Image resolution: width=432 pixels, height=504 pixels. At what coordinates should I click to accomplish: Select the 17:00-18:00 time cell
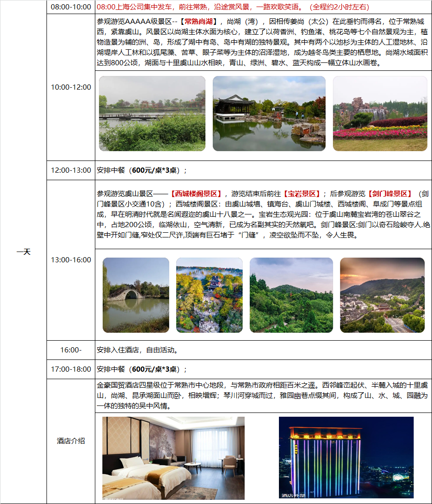click(x=71, y=369)
